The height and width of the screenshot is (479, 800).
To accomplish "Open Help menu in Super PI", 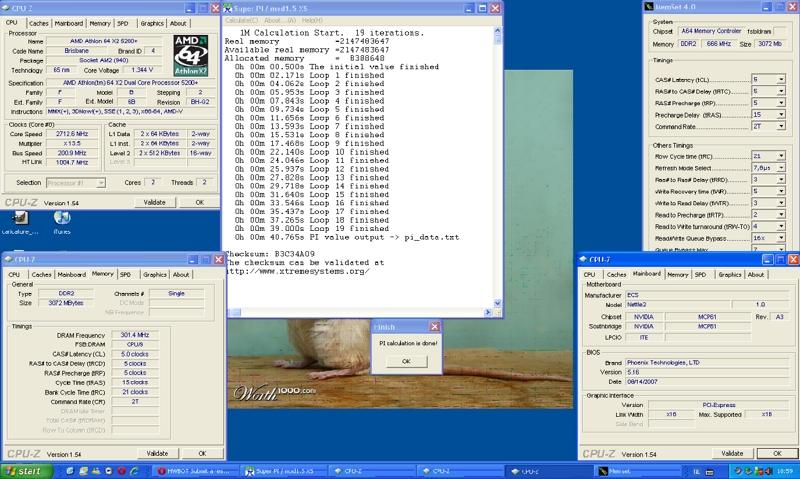I will pos(312,20).
